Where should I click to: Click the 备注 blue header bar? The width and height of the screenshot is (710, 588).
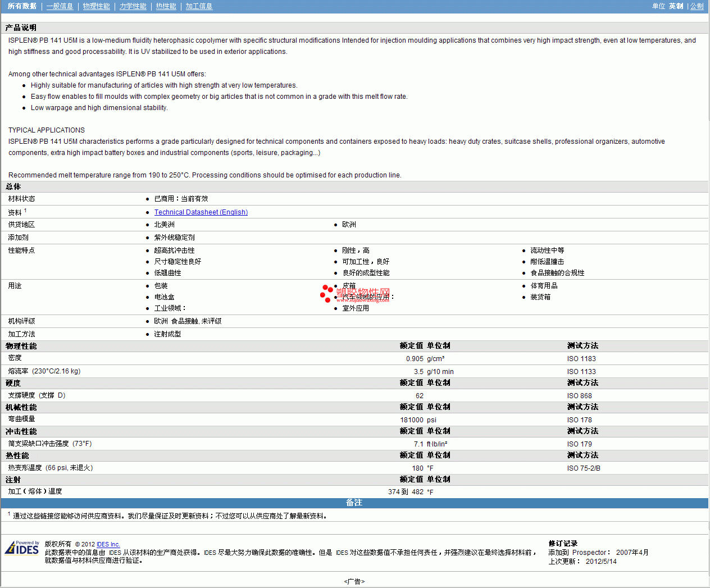[x=354, y=503]
